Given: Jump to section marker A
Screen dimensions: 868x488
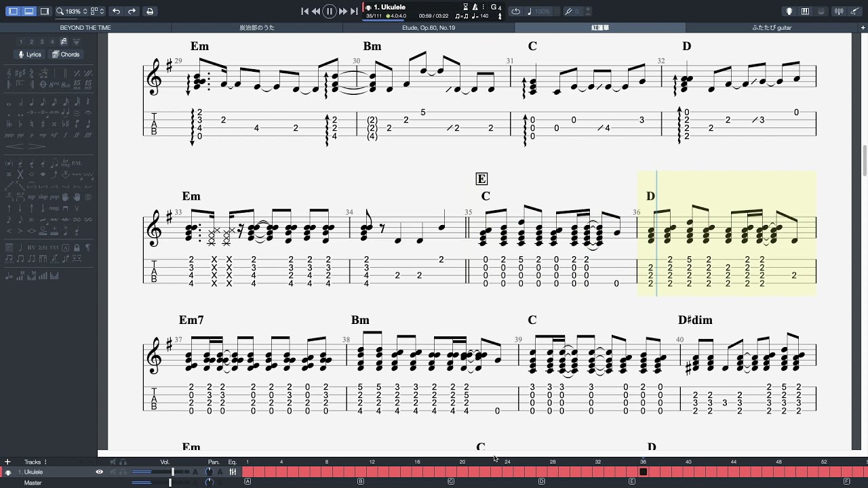Looking at the screenshot, I should click(248, 482).
